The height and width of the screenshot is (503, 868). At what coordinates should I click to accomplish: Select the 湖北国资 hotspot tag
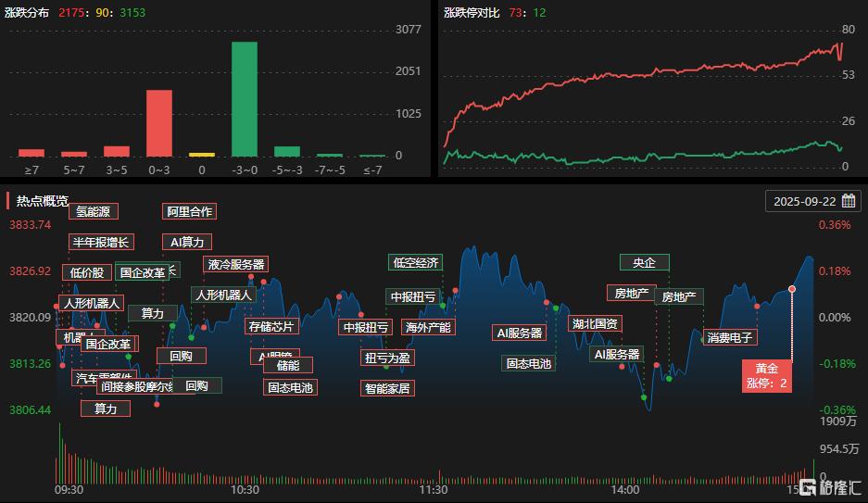click(x=596, y=324)
